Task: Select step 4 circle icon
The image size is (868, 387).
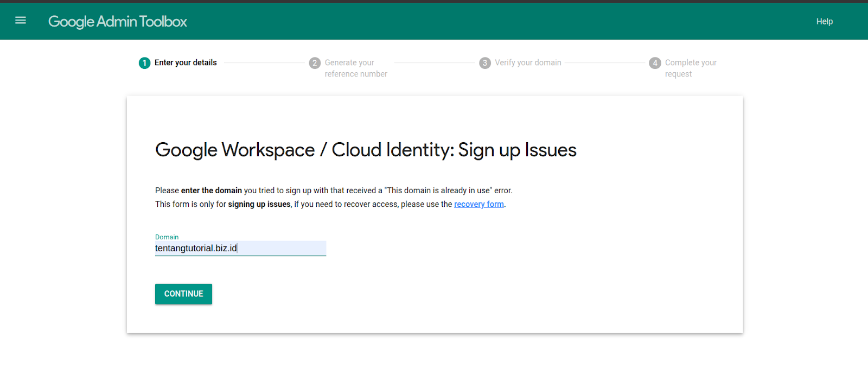Action: tap(655, 63)
